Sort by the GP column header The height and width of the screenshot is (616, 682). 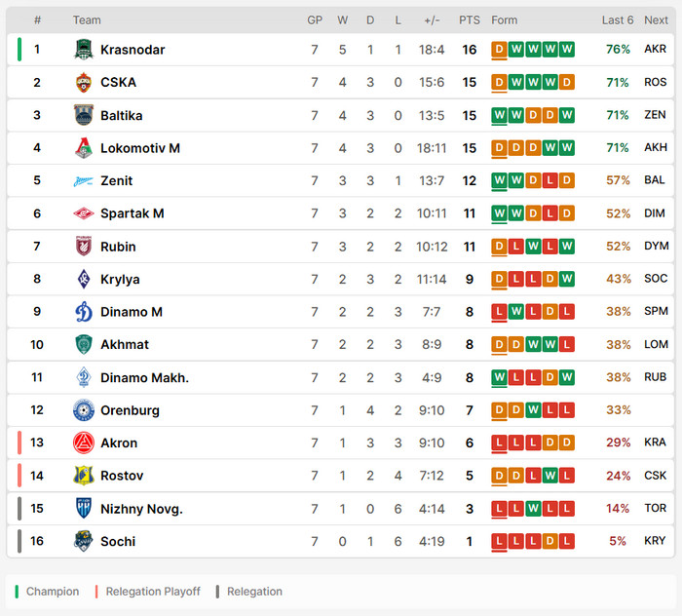(315, 20)
